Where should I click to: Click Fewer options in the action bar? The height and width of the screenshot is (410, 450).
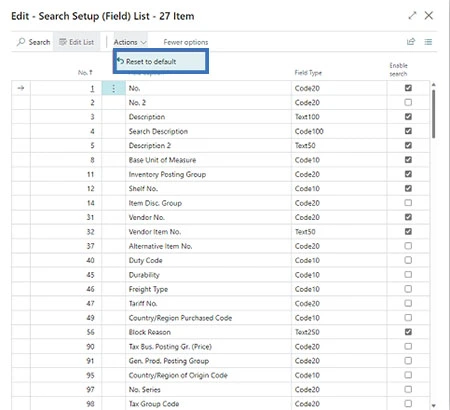tap(186, 42)
